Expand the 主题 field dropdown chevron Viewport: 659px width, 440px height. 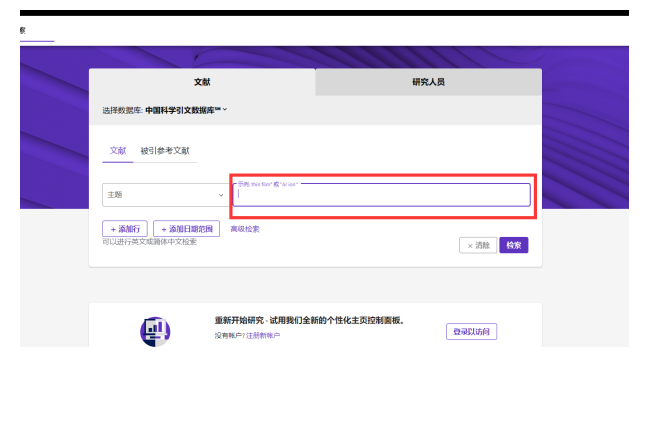click(x=221, y=195)
